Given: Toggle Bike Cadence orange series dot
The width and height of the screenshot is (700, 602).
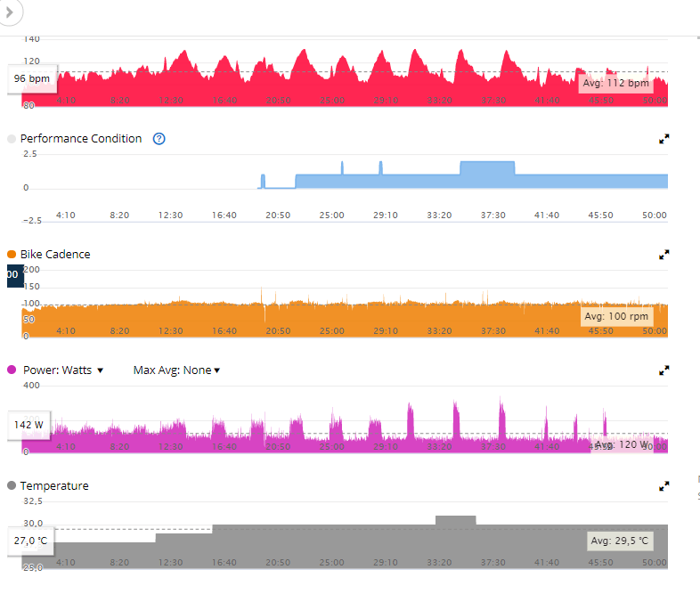Looking at the screenshot, I should 12,255.
